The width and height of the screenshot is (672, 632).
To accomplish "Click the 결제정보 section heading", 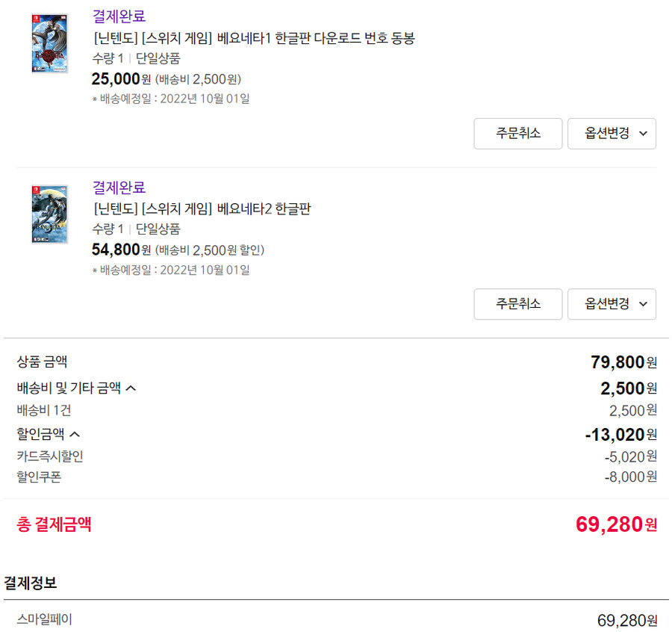I will tap(31, 583).
